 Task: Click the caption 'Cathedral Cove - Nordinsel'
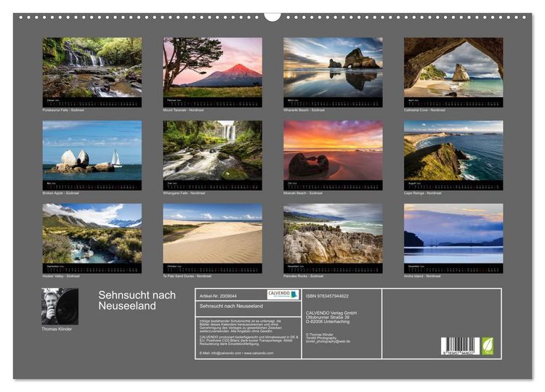tap(424, 110)
